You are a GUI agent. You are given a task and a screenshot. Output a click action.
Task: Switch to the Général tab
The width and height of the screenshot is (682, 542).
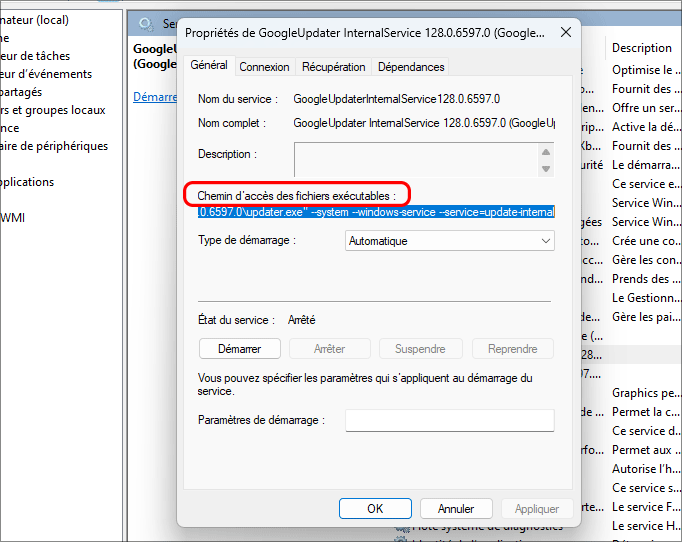point(209,66)
